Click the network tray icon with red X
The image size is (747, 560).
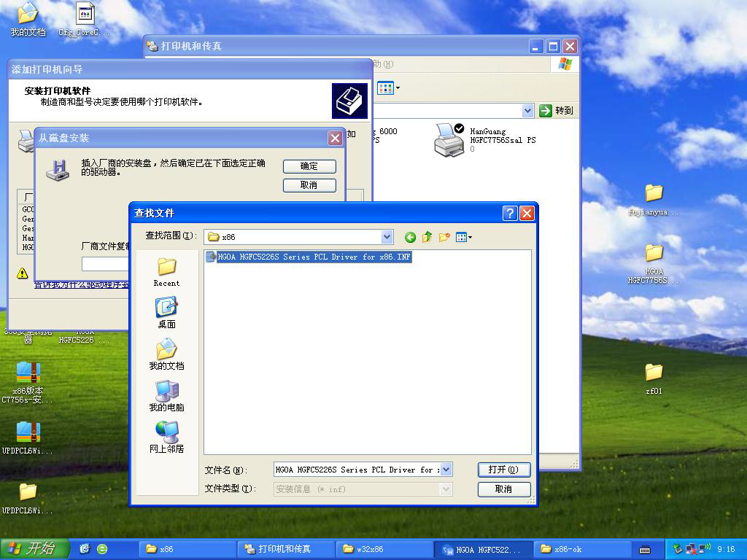(x=691, y=549)
